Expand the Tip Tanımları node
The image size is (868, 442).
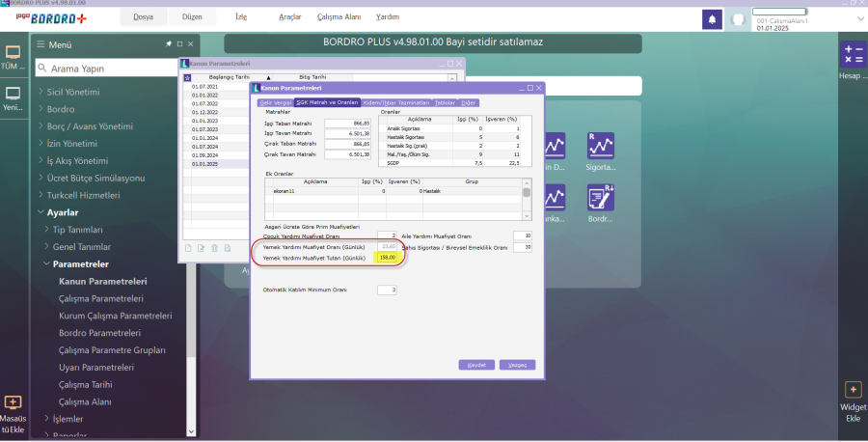coord(47,229)
